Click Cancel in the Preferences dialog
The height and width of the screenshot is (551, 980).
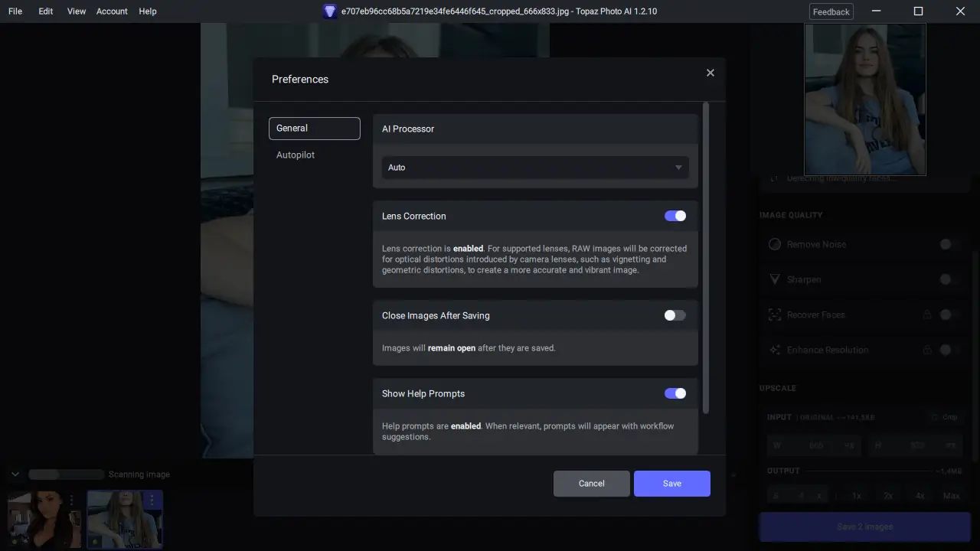tap(592, 484)
